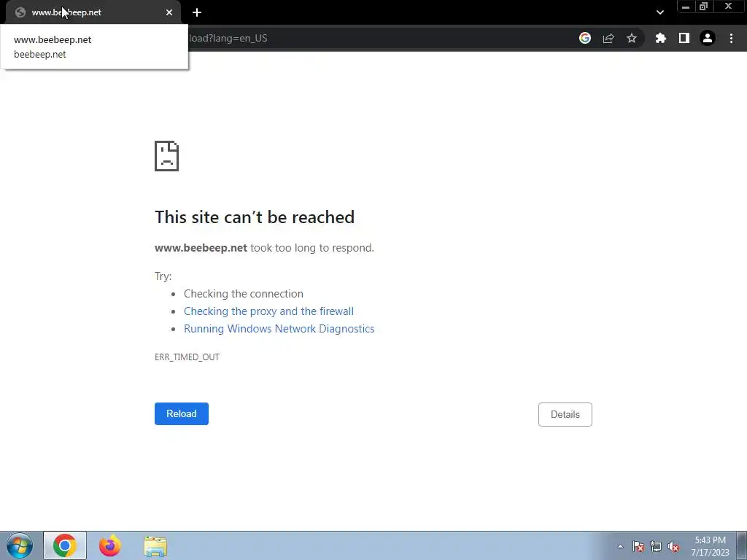Minimize the Chrome window
This screenshot has height=560, width=747.
[686, 7]
